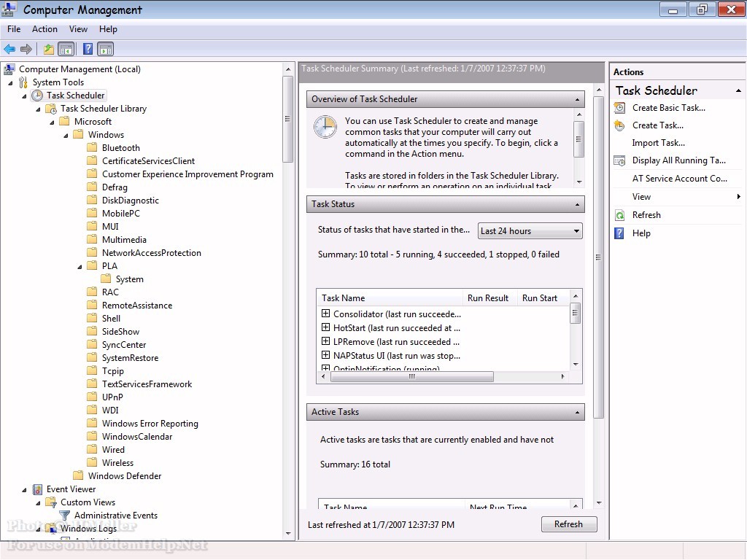
Task: Click the Task Status horizontal scrollbar thumb
Action: [x=412, y=377]
